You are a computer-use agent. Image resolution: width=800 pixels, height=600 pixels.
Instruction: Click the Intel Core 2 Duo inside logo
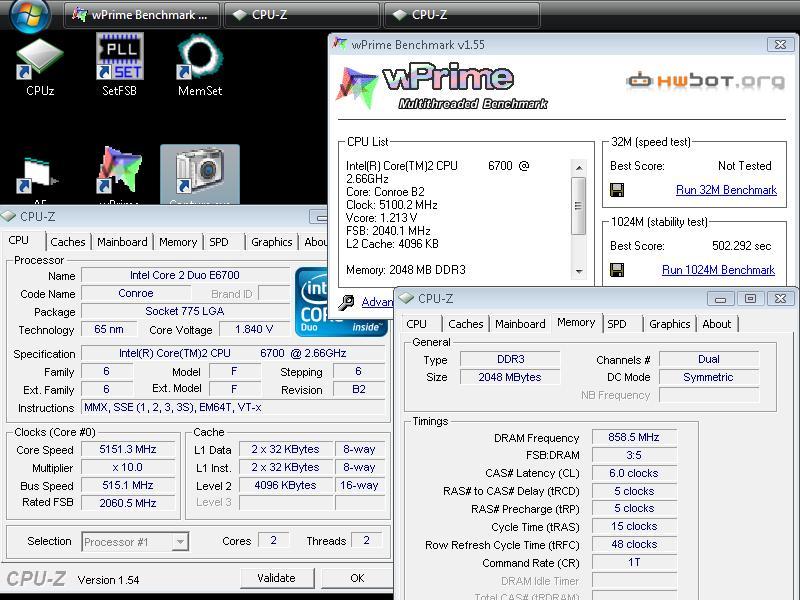click(x=341, y=301)
